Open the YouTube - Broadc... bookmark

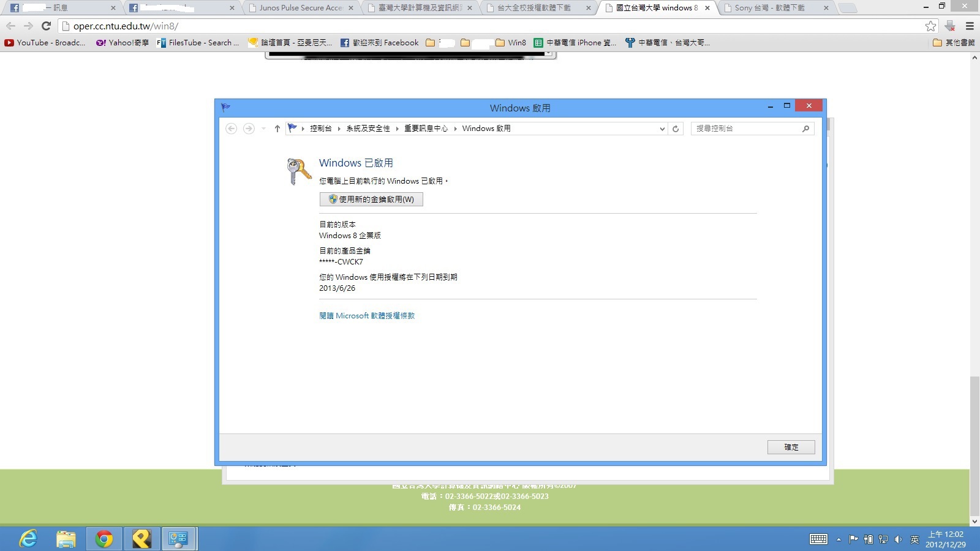[45, 43]
